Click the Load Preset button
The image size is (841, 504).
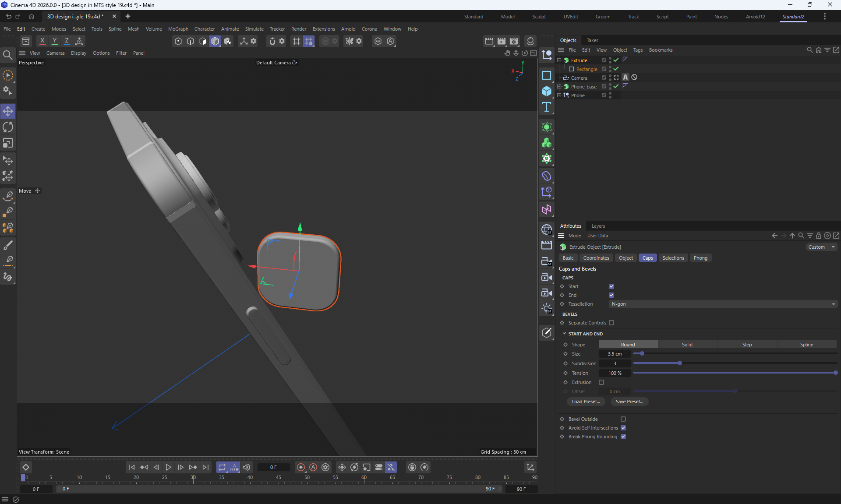[586, 402]
